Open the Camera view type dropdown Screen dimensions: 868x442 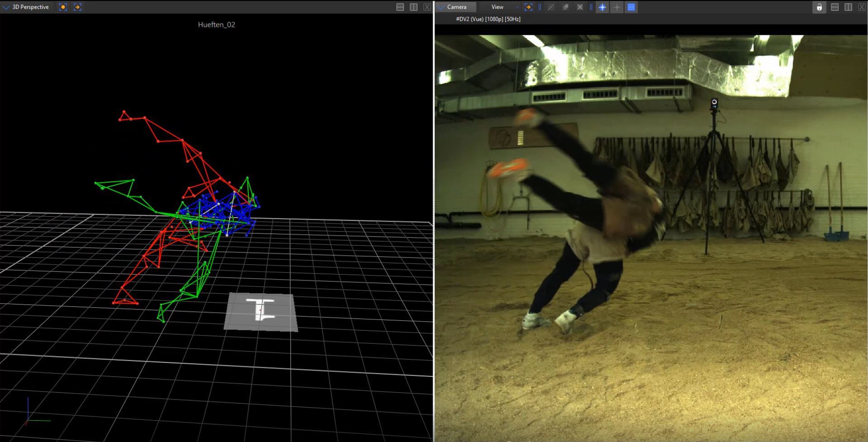pyautogui.click(x=441, y=7)
